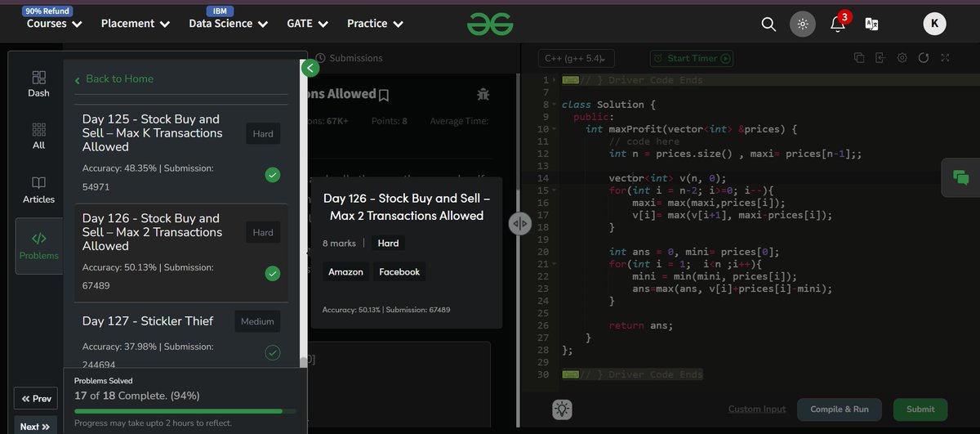Open the Dash sidebar item

pyautogui.click(x=38, y=83)
